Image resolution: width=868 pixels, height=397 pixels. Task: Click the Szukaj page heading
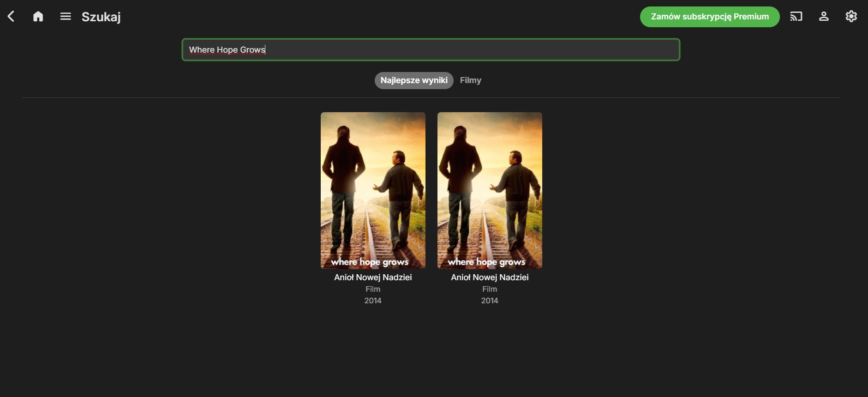[x=101, y=17]
